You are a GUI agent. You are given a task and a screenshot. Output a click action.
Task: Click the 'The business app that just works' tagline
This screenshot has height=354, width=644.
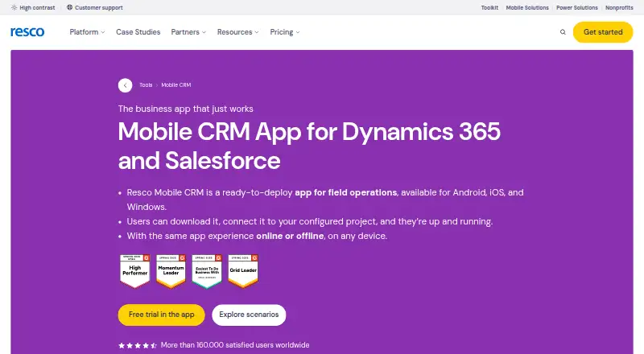[186, 109]
